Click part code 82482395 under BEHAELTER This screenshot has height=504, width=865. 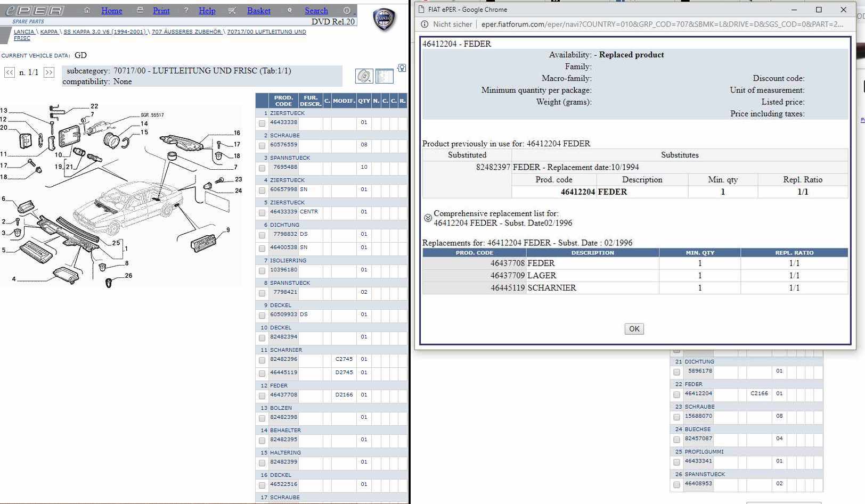pos(283,440)
